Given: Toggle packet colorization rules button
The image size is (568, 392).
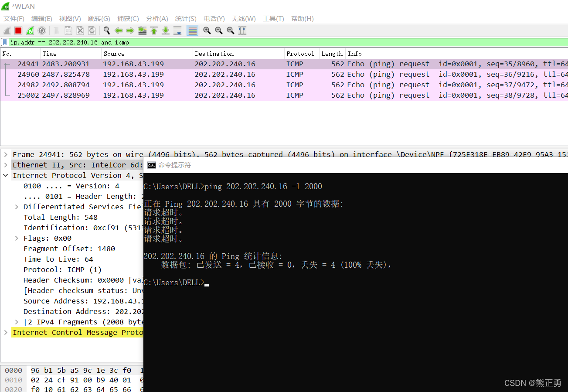Looking at the screenshot, I should [x=192, y=31].
